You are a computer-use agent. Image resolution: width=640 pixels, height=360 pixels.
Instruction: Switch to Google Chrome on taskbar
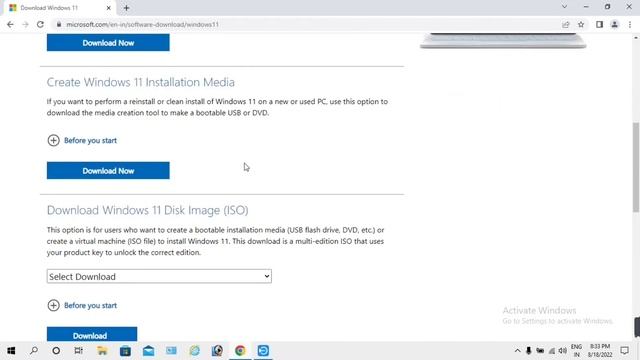[240, 351]
